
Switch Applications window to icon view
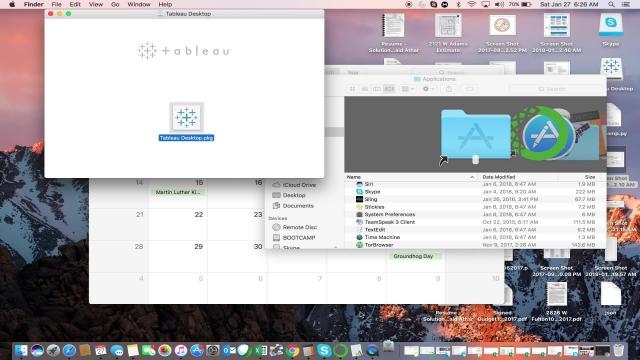pos(353,89)
